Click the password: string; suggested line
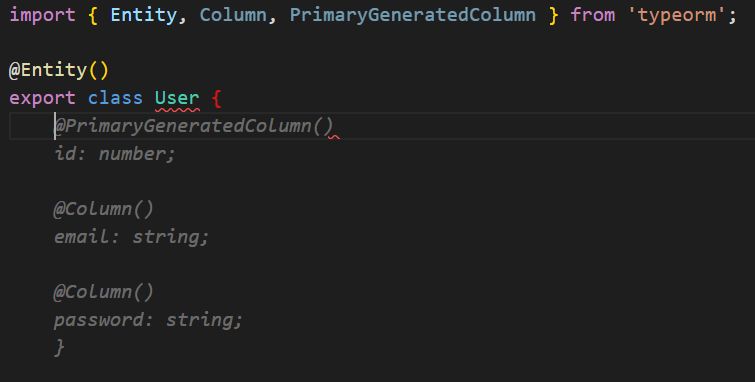This screenshot has width=755, height=382. click(148, 320)
